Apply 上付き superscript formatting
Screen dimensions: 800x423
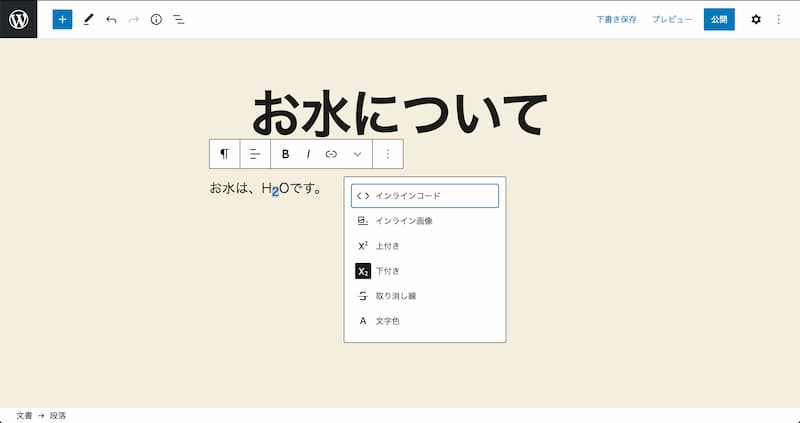[425, 246]
